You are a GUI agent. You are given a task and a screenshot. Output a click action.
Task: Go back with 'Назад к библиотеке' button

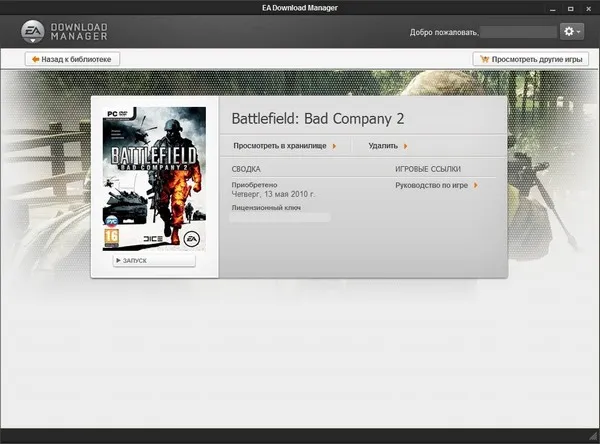click(x=73, y=59)
